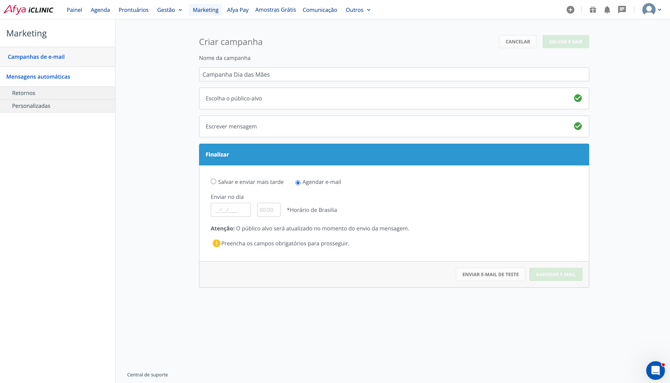Expand the Outros dropdown menu
The height and width of the screenshot is (383, 670).
point(358,10)
